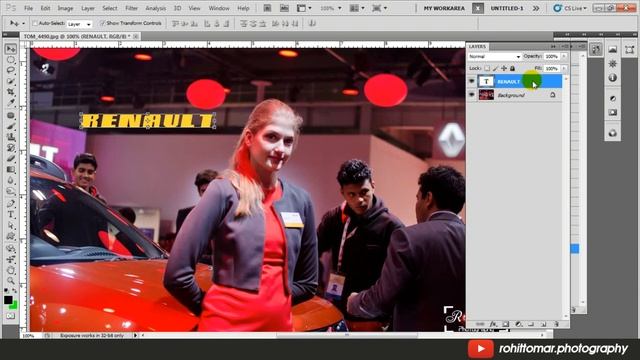Open the Opacity slider arrow
640x360 pixels.
point(564,56)
